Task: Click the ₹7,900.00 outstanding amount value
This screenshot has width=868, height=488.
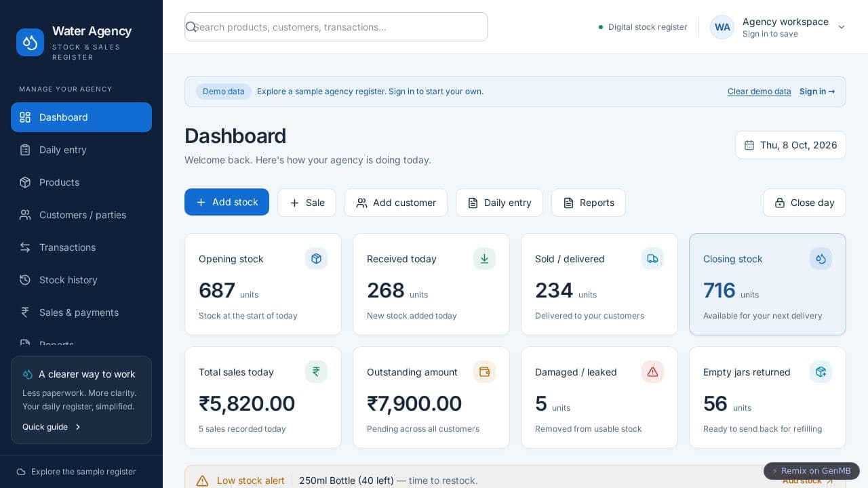Action: pyautogui.click(x=414, y=403)
